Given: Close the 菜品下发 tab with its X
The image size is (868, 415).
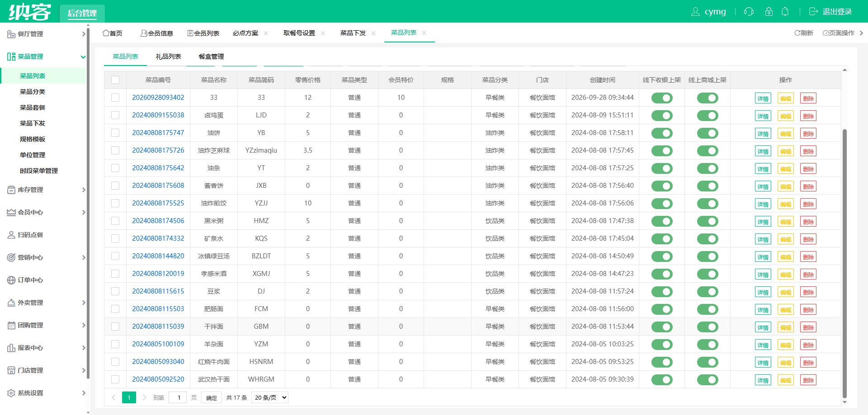Looking at the screenshot, I should point(373,33).
